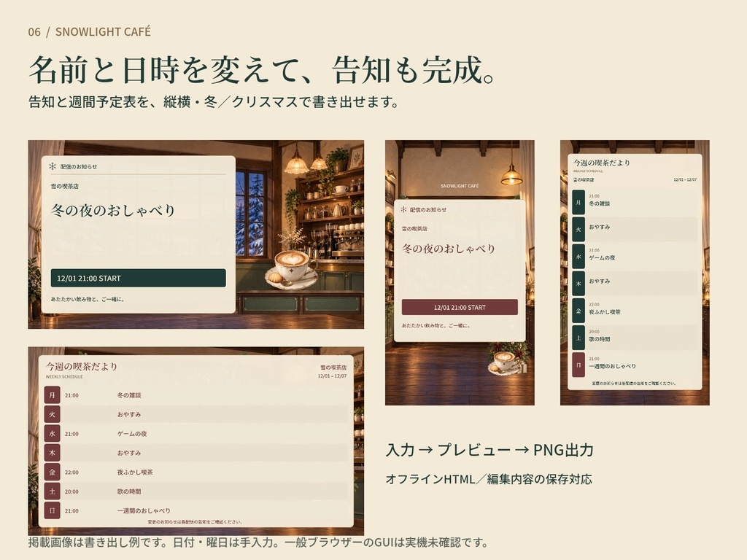Click the snowflake icon in the landscape announcement card
This screenshot has width=747, height=560.
point(53,166)
